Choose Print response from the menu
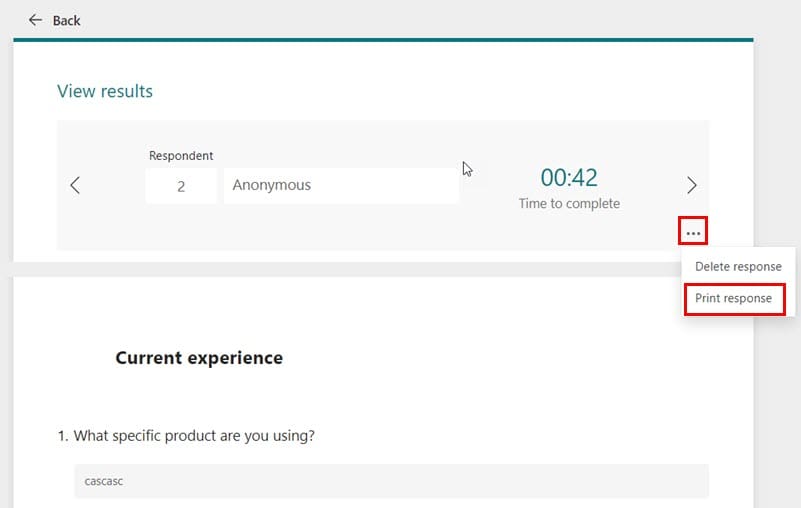The image size is (801, 508). (x=734, y=298)
